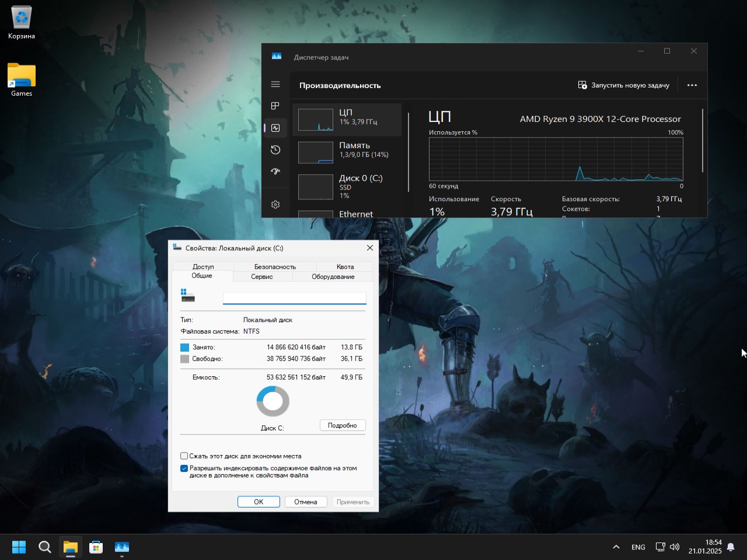Expand the Task Manager hamburger navigation menu
The width and height of the screenshot is (747, 560).
pos(275,85)
